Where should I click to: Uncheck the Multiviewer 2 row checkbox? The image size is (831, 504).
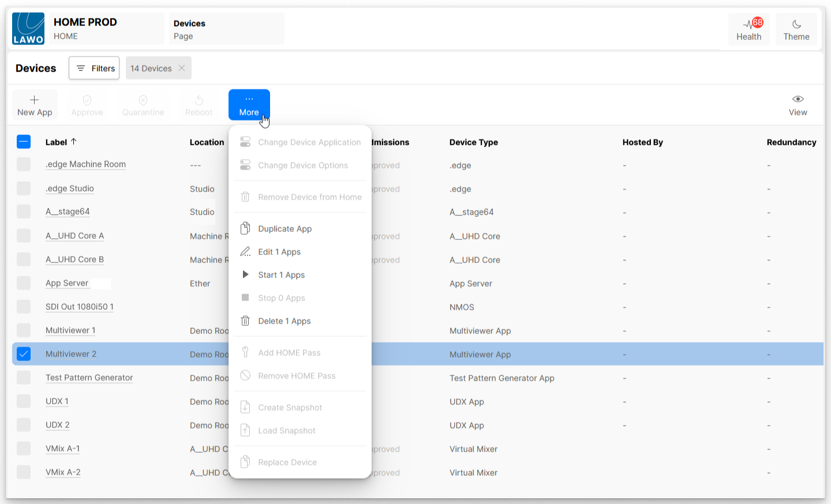click(24, 354)
